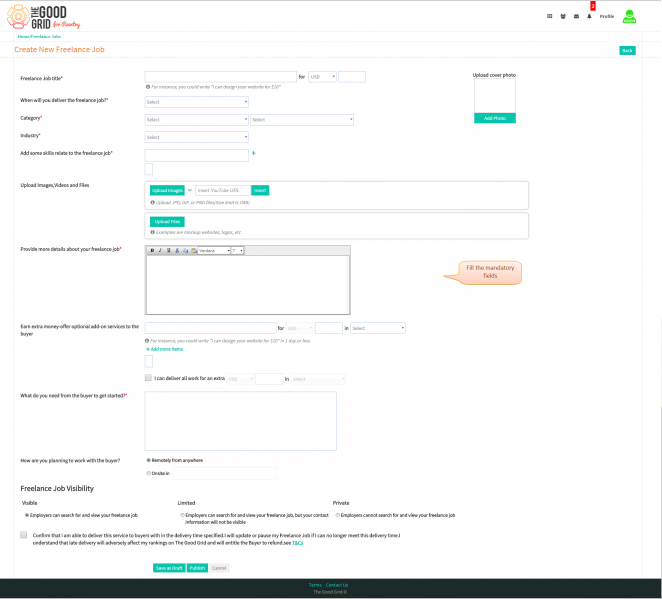Click info icon beside Upload Files hint
The height and width of the screenshot is (599, 662).
[x=152, y=232]
